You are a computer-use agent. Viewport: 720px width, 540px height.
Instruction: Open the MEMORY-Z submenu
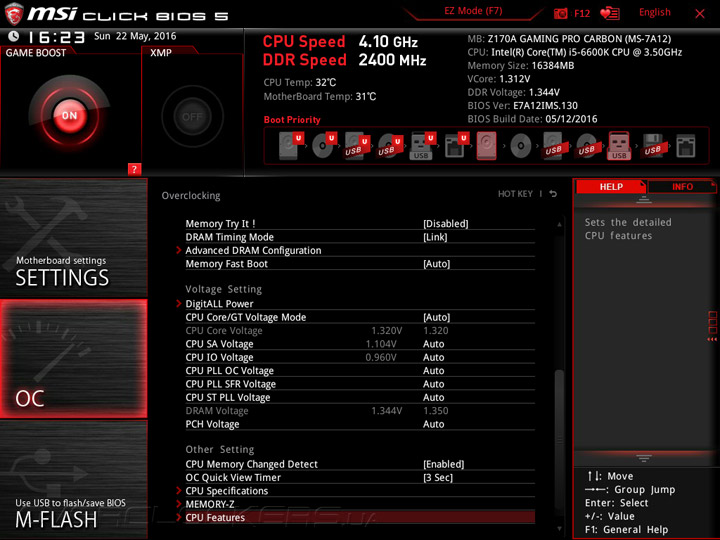[356, 504]
